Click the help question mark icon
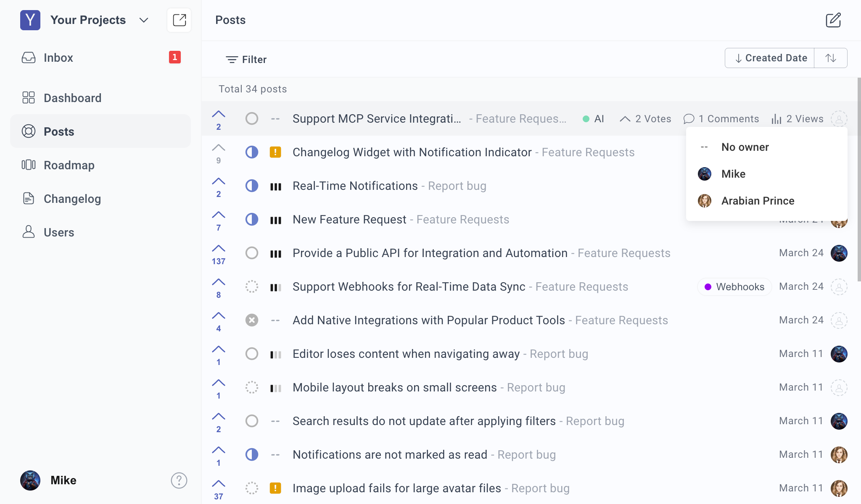This screenshot has width=861, height=504. [x=179, y=480]
